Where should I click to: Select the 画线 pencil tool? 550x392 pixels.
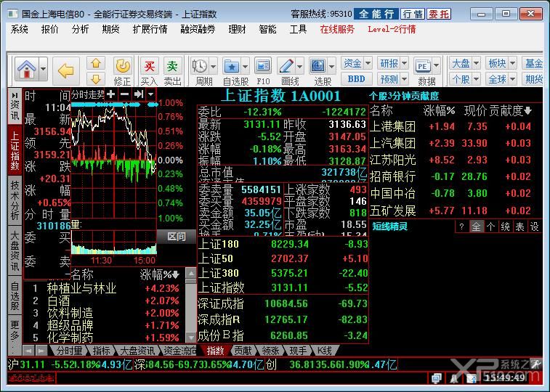click(286, 66)
